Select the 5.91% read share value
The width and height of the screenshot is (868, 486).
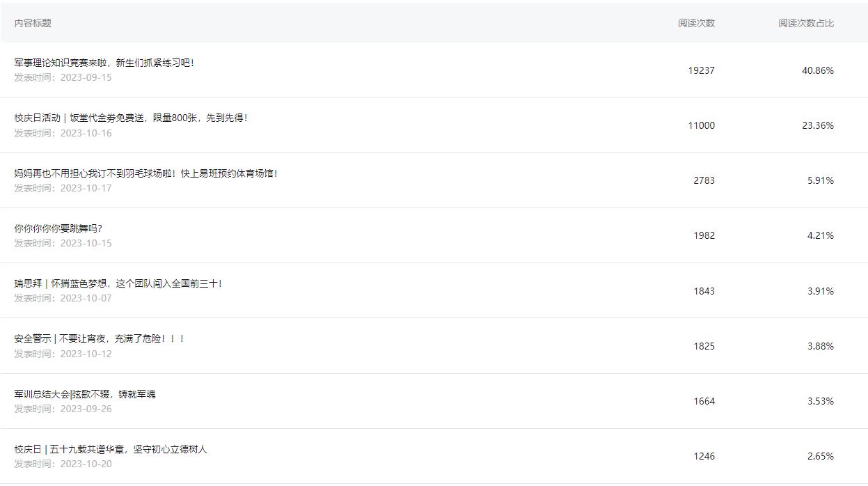coord(820,180)
